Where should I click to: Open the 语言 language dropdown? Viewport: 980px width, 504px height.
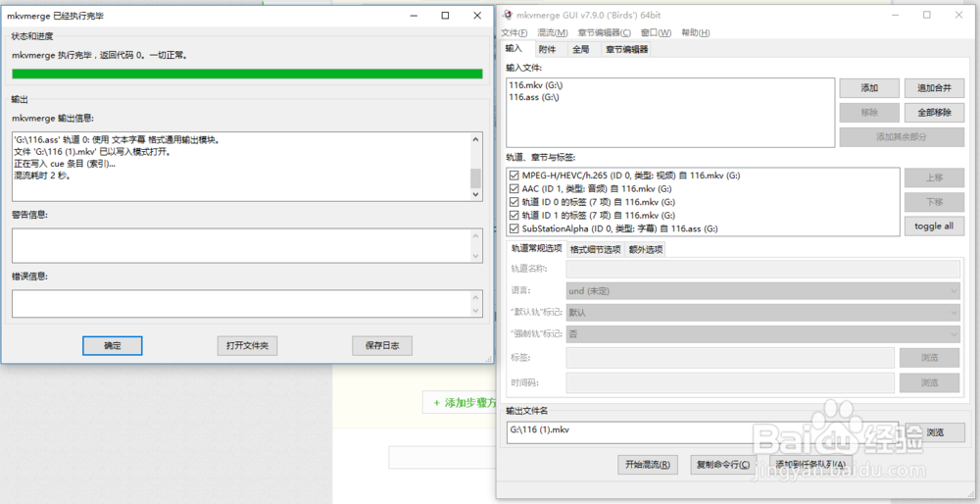pyautogui.click(x=763, y=291)
